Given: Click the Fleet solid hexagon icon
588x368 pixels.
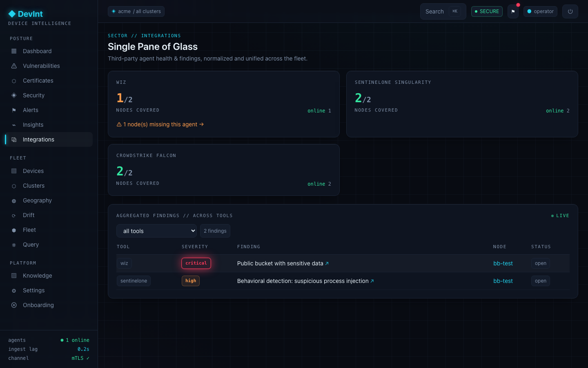Looking at the screenshot, I should click(14, 230).
